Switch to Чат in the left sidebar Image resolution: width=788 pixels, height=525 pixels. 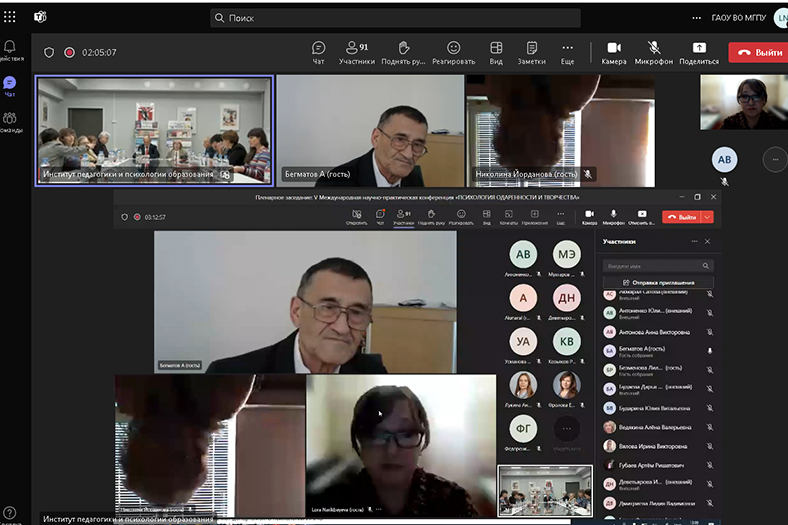point(10,85)
